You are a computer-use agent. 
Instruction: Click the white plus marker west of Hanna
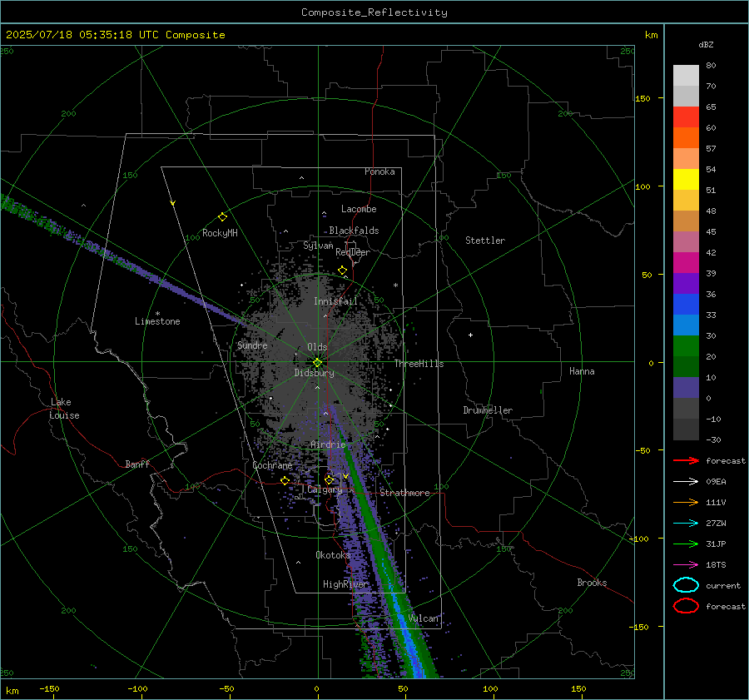click(470, 335)
